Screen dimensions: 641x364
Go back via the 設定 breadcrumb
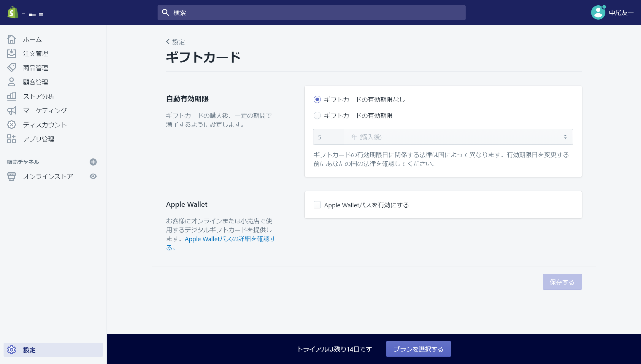[175, 42]
